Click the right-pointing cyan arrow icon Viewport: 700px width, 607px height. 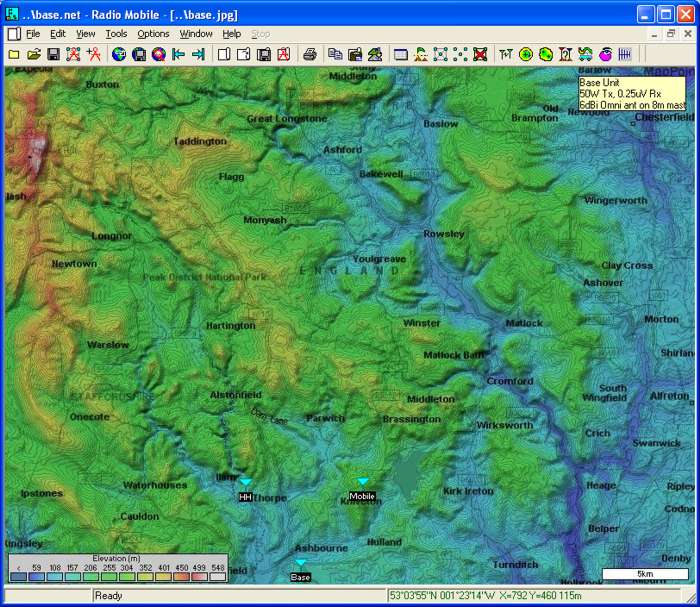point(198,54)
